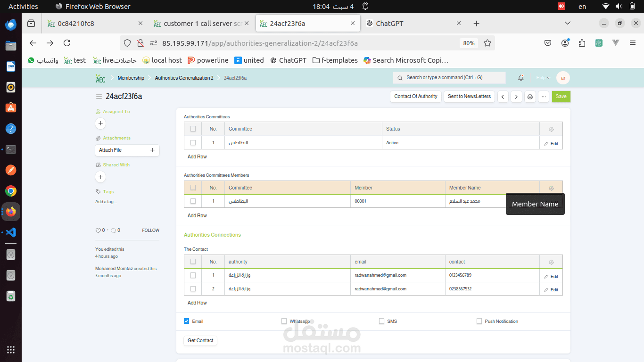Check the row with contact 0238367532
Screen dimensions: 644x362
click(x=193, y=289)
